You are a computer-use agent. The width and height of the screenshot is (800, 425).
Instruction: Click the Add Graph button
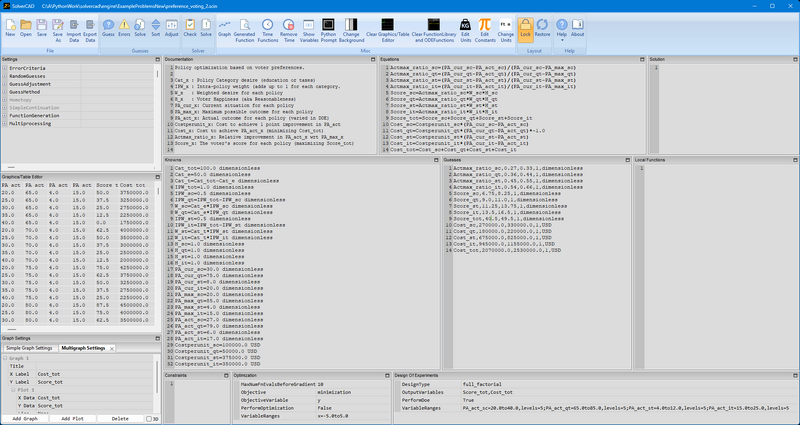point(25,419)
